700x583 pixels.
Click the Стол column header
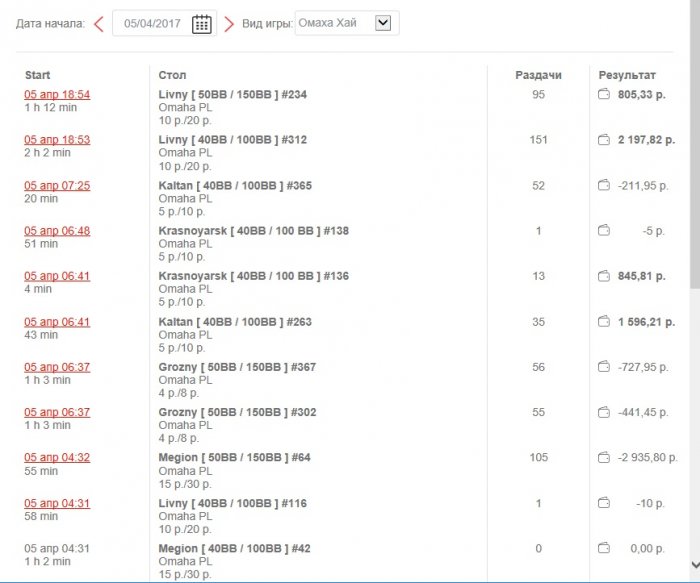(x=172, y=75)
